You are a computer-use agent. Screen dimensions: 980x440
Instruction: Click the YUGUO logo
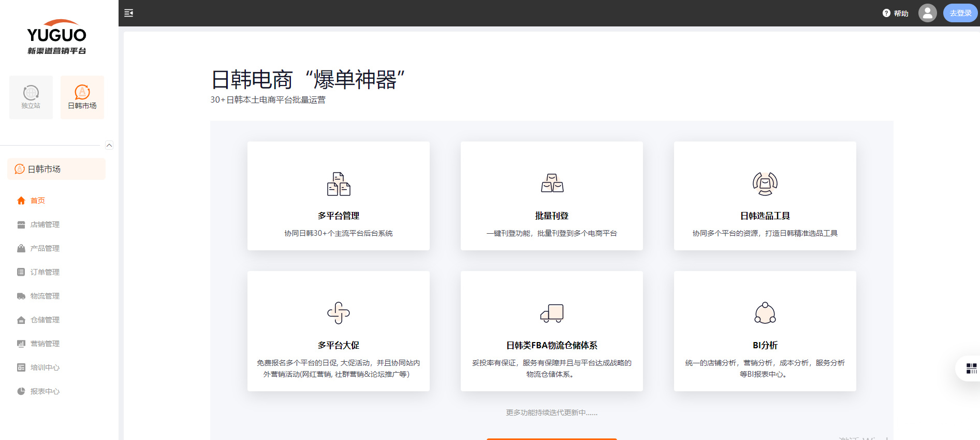point(57,37)
